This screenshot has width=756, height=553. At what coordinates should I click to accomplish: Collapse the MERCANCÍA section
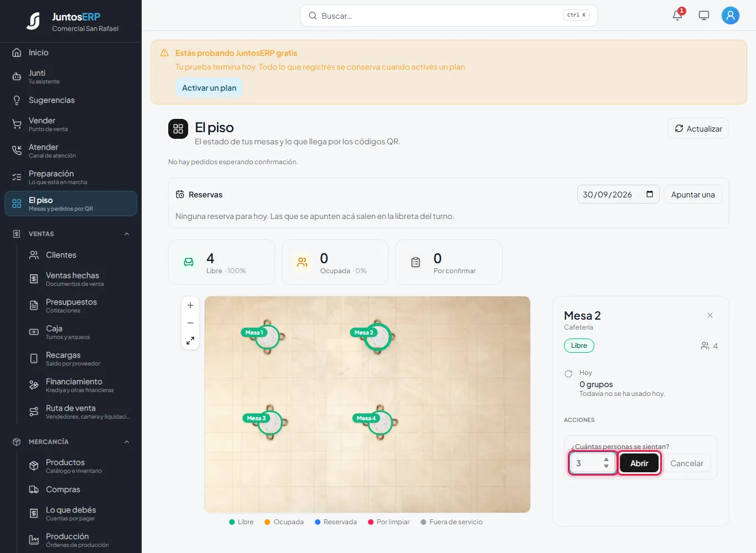pos(71,442)
